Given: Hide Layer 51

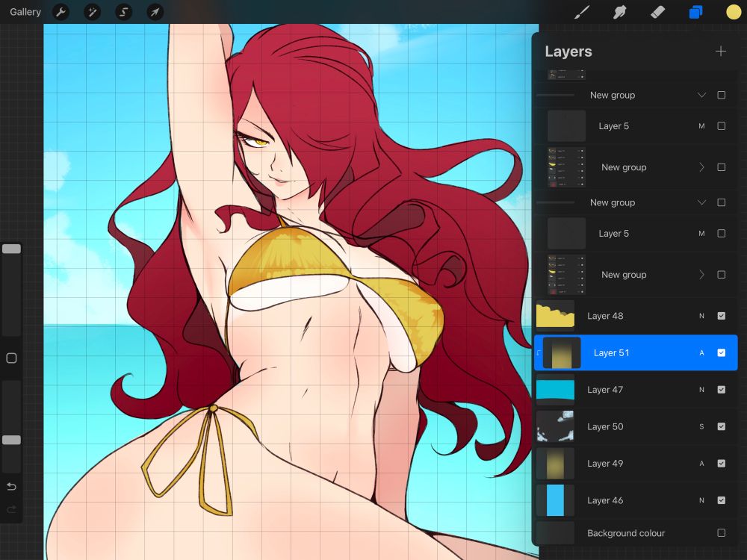Looking at the screenshot, I should coord(722,352).
